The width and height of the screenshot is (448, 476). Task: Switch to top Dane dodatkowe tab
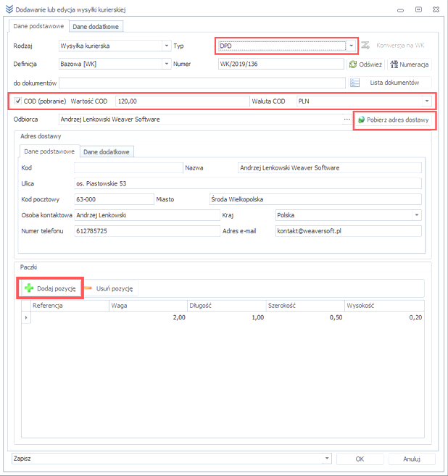pyautogui.click(x=96, y=26)
